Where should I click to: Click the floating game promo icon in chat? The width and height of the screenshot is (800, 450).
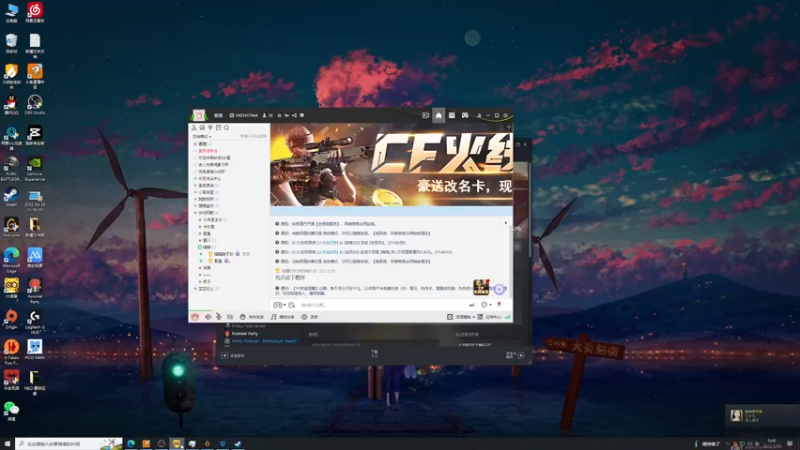tap(481, 287)
